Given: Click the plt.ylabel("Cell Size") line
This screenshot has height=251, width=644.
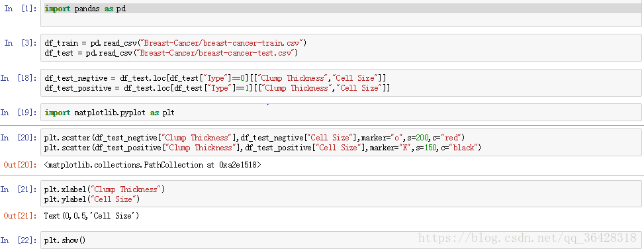Looking at the screenshot, I should 92,199.
